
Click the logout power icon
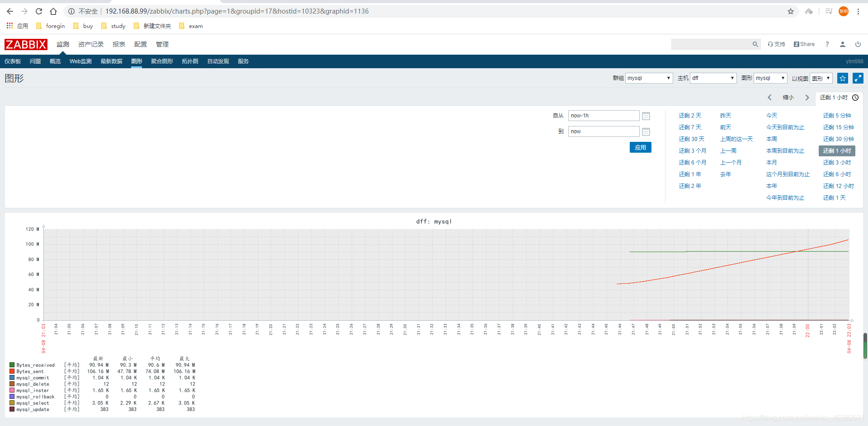(x=858, y=44)
